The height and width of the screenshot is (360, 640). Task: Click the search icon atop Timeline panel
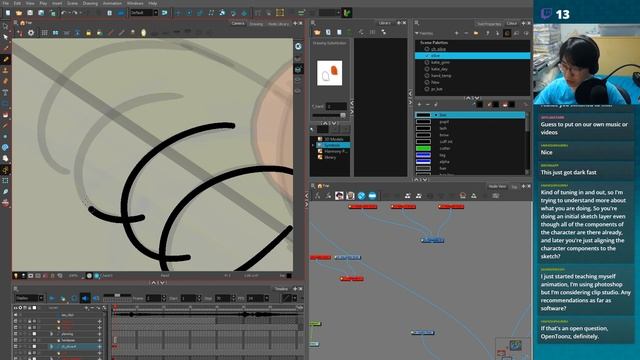(x=16, y=289)
